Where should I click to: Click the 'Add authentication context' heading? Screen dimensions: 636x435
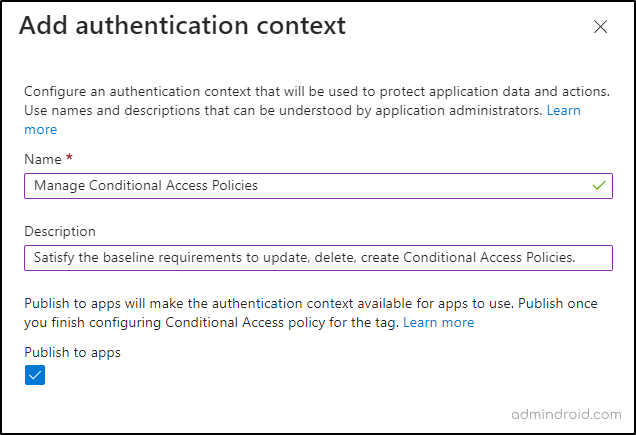click(182, 26)
